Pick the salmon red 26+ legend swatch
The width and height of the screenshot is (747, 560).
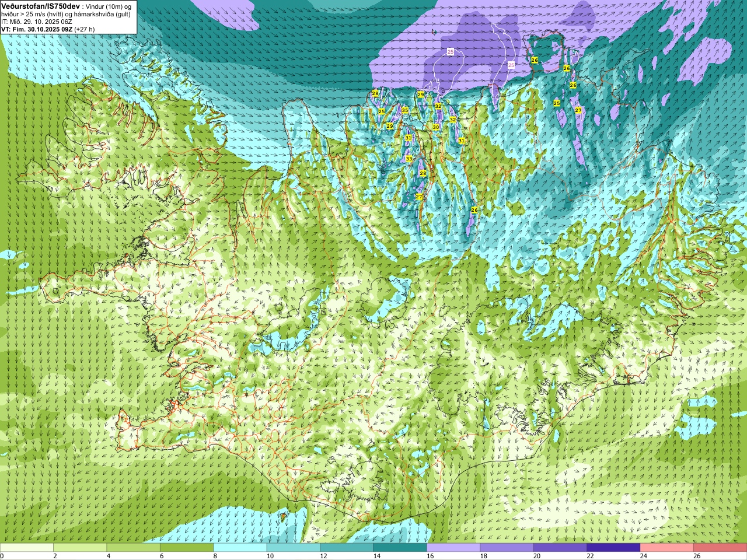tap(720, 548)
